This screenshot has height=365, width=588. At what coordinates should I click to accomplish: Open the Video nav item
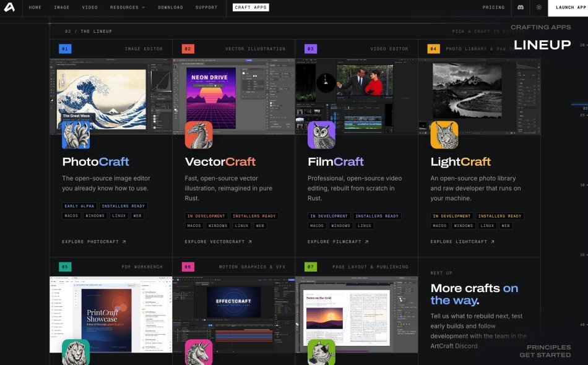coord(90,7)
